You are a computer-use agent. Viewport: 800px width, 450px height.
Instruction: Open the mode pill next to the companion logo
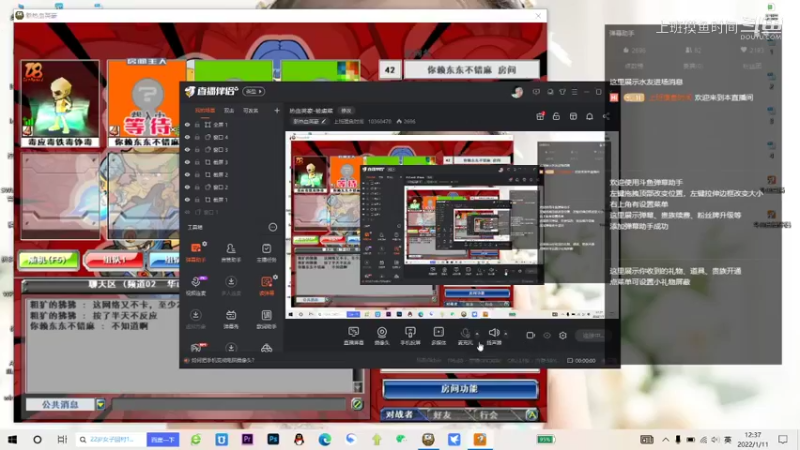pyautogui.click(x=254, y=91)
